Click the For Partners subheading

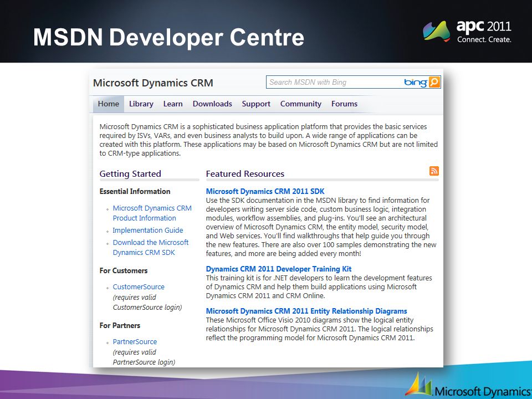tap(120, 325)
